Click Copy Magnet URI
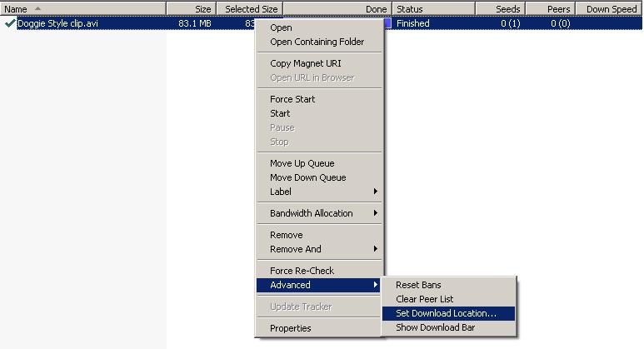This screenshot has width=644, height=349. pos(305,63)
